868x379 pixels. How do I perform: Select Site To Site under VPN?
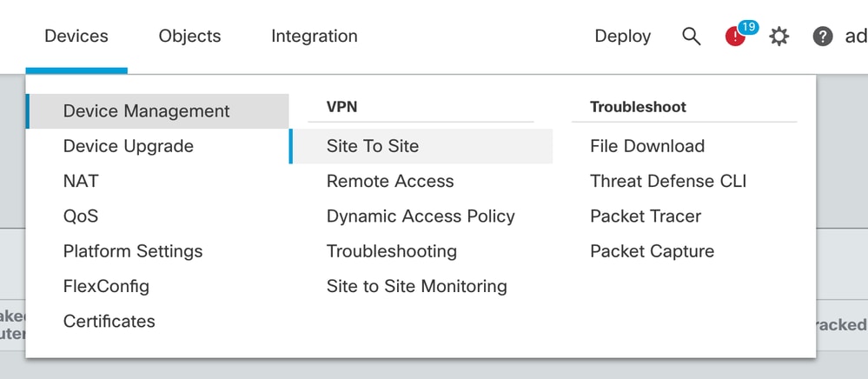(x=421, y=146)
